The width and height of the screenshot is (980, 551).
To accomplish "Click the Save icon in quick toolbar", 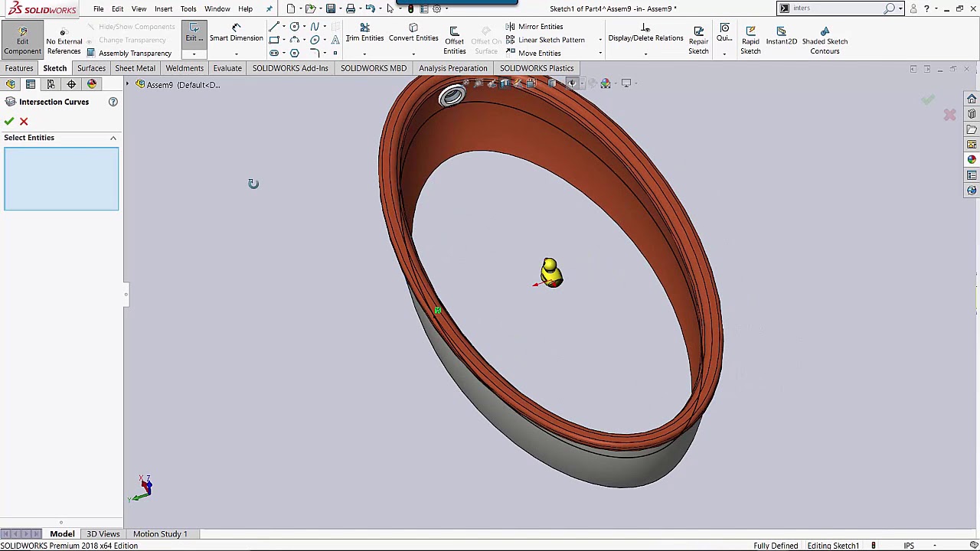I will pos(331,8).
